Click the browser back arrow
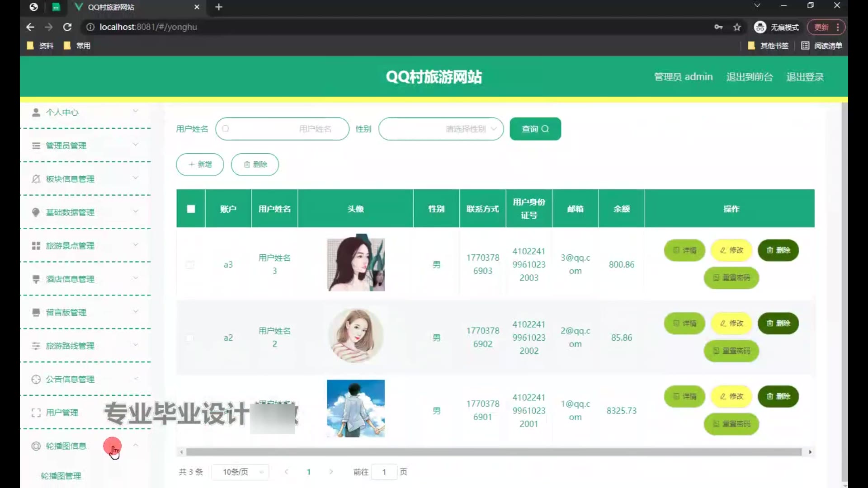 (x=30, y=27)
